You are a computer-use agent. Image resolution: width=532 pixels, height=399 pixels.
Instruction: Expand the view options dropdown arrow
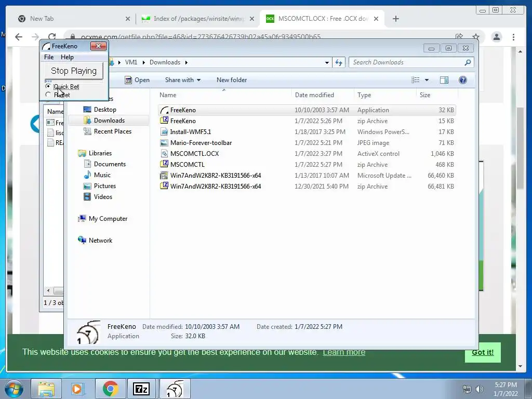point(427,80)
